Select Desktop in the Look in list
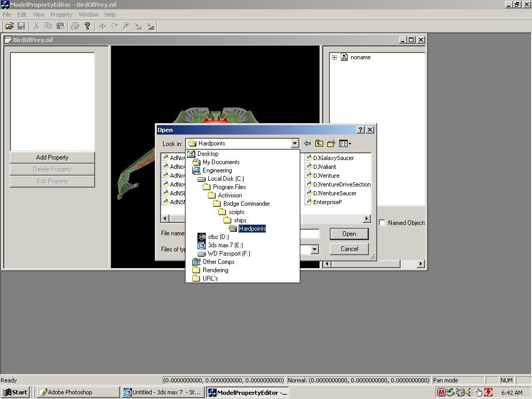This screenshot has height=399, width=532. click(208, 154)
